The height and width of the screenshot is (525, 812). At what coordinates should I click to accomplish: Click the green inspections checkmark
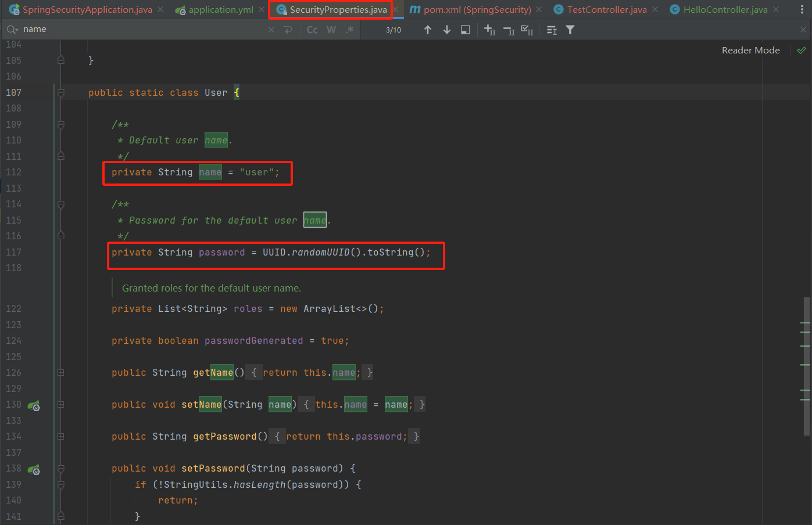click(802, 51)
